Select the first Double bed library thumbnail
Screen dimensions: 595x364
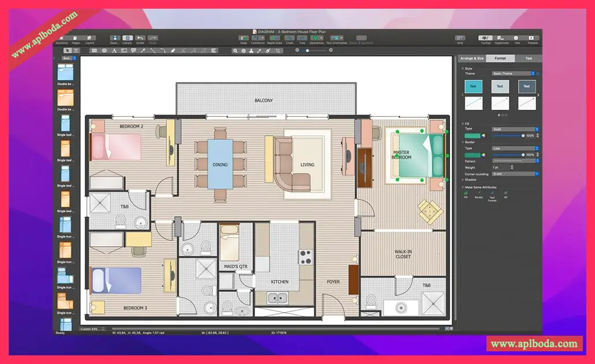pyautogui.click(x=65, y=73)
